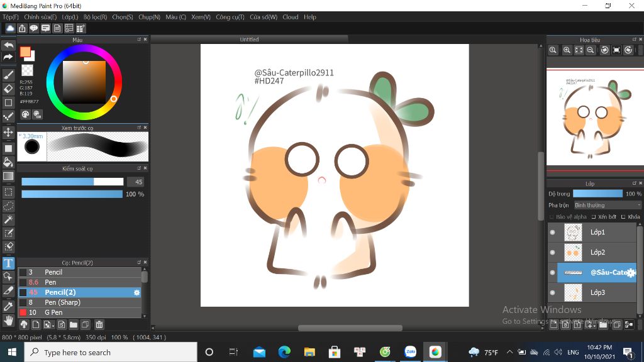The width and height of the screenshot is (644, 362).
Task: Click the Redo arrow
Action: 9,57
